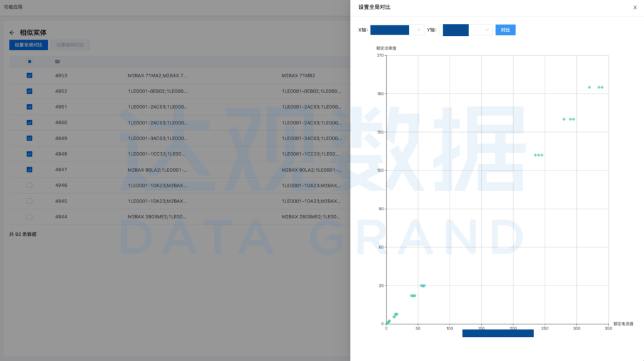Click the 设置全局对比 button
The height and width of the screenshot is (361, 644).
(x=28, y=45)
